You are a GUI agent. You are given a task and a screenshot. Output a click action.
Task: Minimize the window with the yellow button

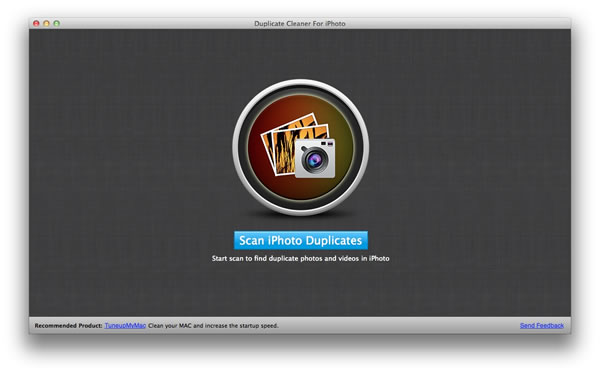coord(46,23)
